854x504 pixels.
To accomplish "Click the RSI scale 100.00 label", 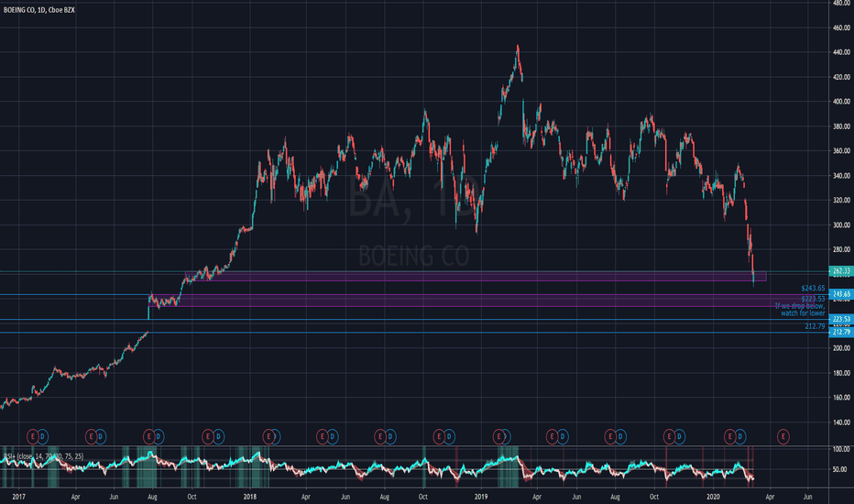I will coord(841,450).
